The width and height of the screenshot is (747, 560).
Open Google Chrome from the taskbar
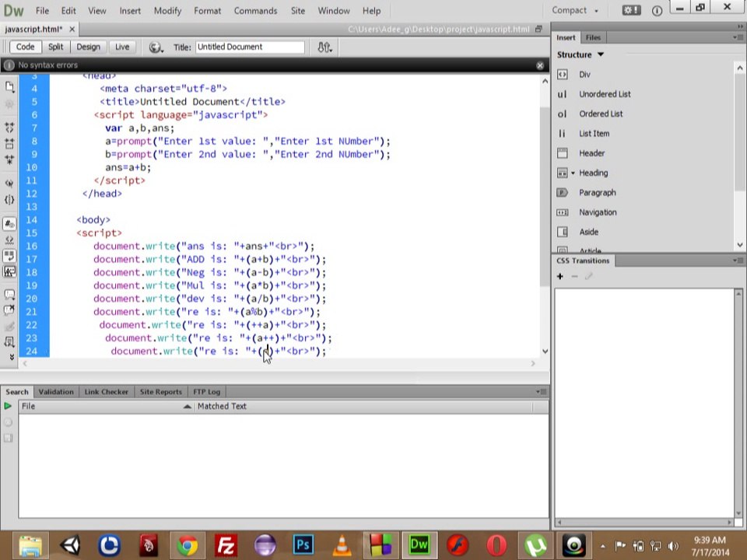coord(188,544)
